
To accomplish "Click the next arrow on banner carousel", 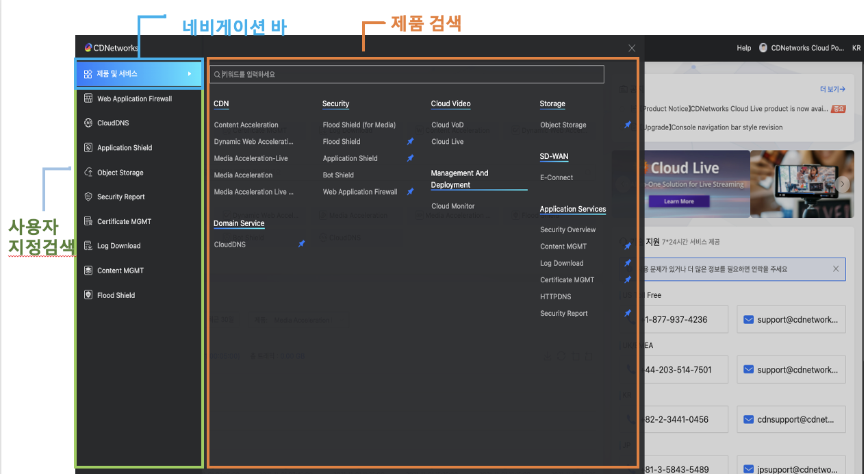I will (x=843, y=184).
